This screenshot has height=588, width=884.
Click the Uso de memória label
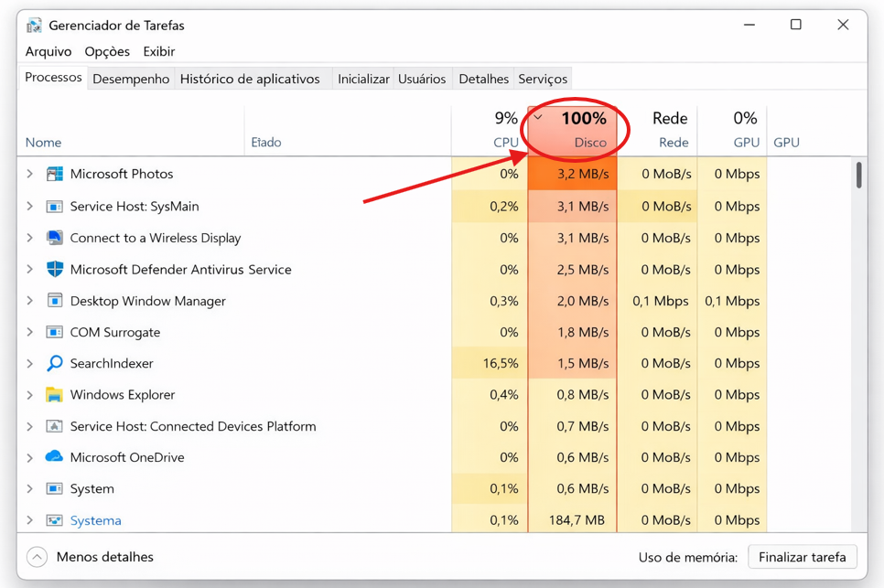(688, 558)
